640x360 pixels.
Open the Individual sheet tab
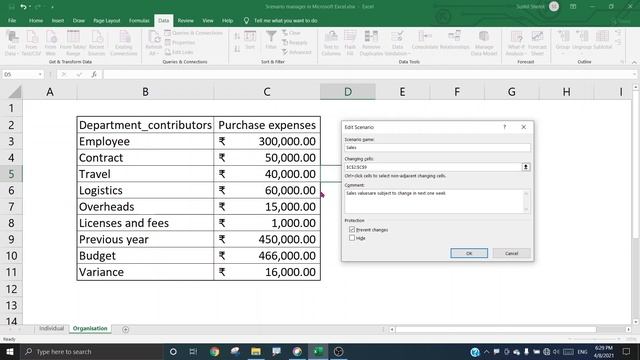51,329
